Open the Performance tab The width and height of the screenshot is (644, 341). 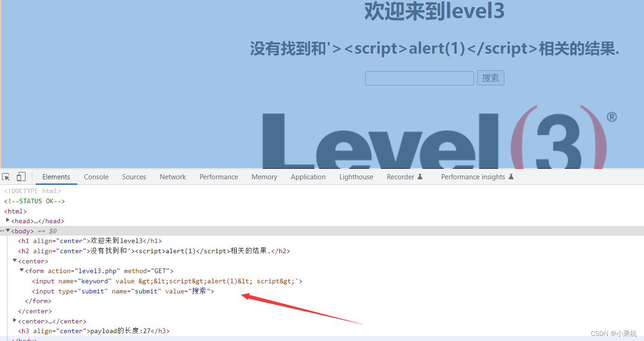coord(219,177)
